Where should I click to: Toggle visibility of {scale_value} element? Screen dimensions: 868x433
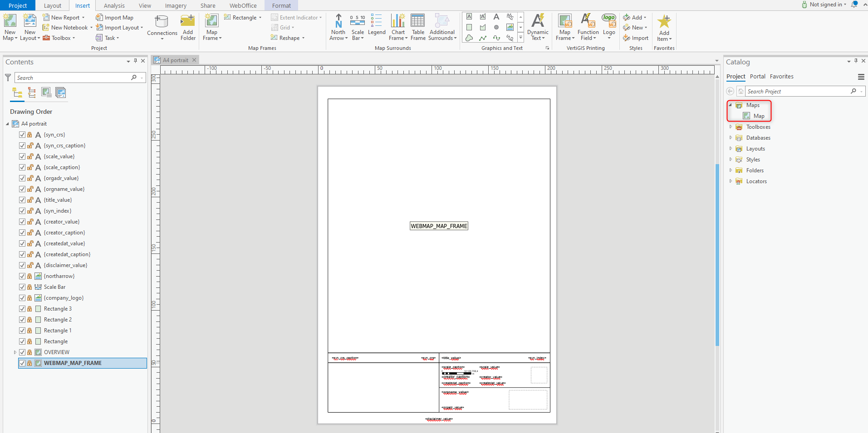(22, 156)
